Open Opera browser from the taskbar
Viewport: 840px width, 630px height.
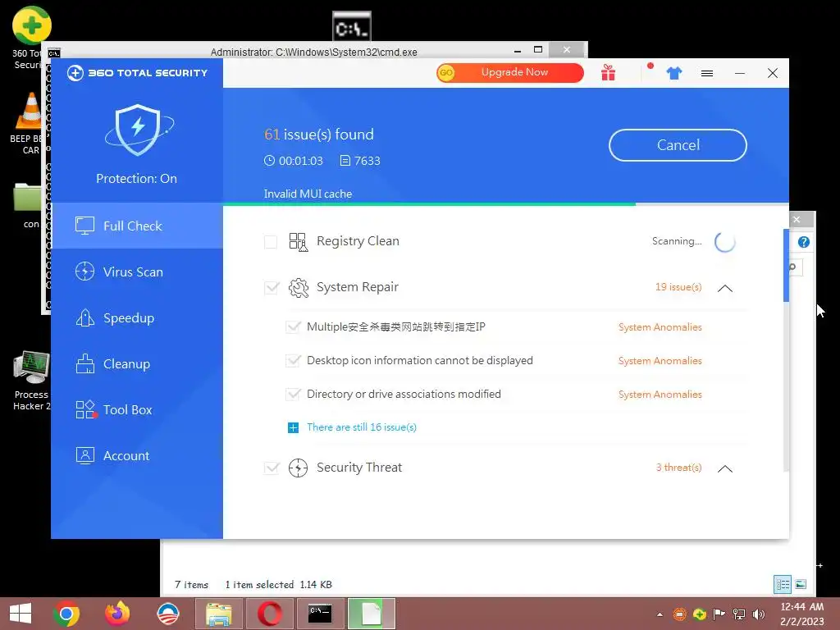[x=269, y=614]
